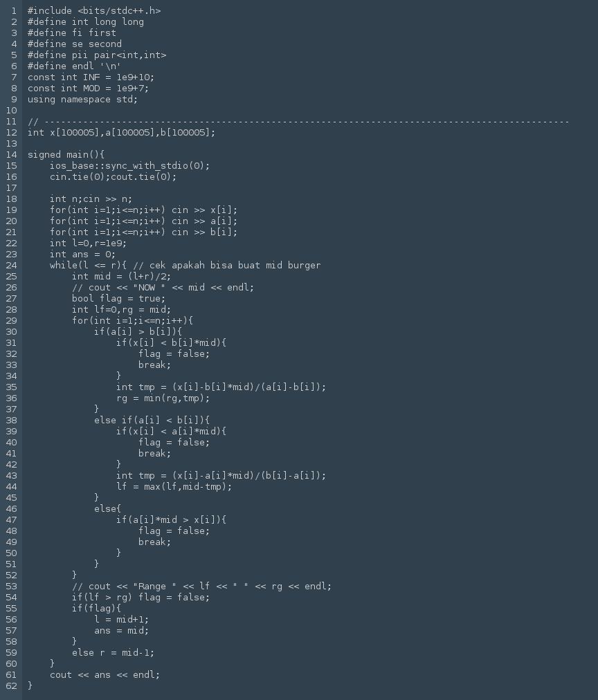Click the dashed comment separator line
The height and width of the screenshot is (700, 598).
point(298,122)
